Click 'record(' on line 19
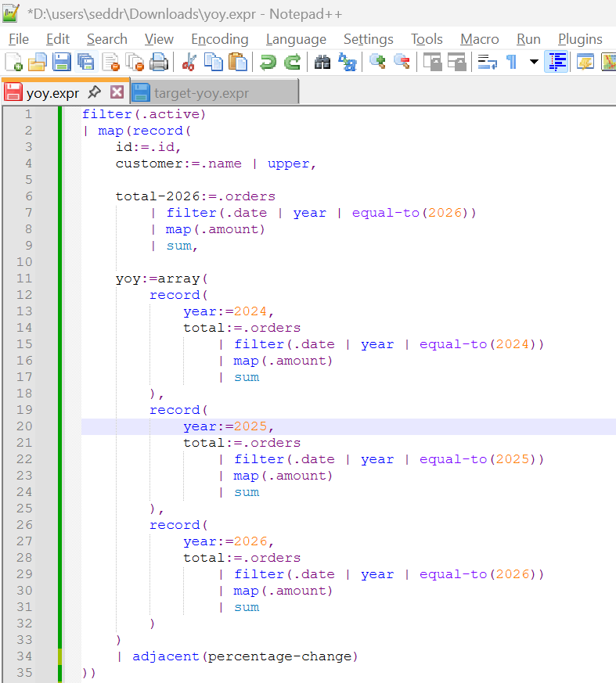Image resolution: width=616 pixels, height=683 pixels. (178, 410)
